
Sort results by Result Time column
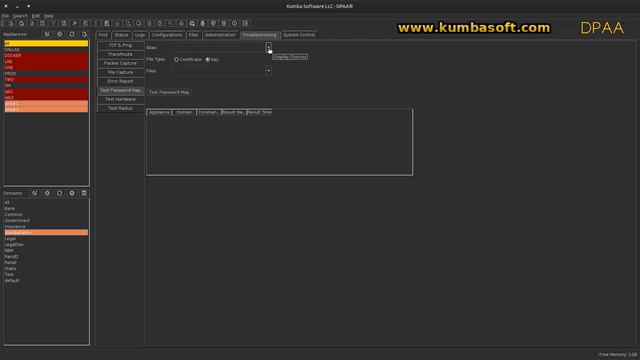[x=259, y=112]
